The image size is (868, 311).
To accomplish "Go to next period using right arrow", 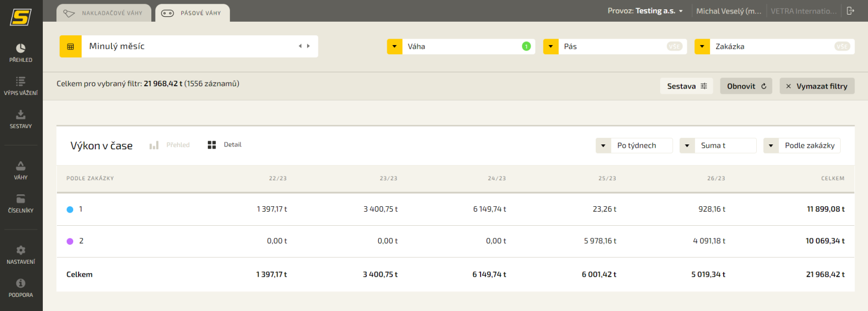I will point(308,46).
